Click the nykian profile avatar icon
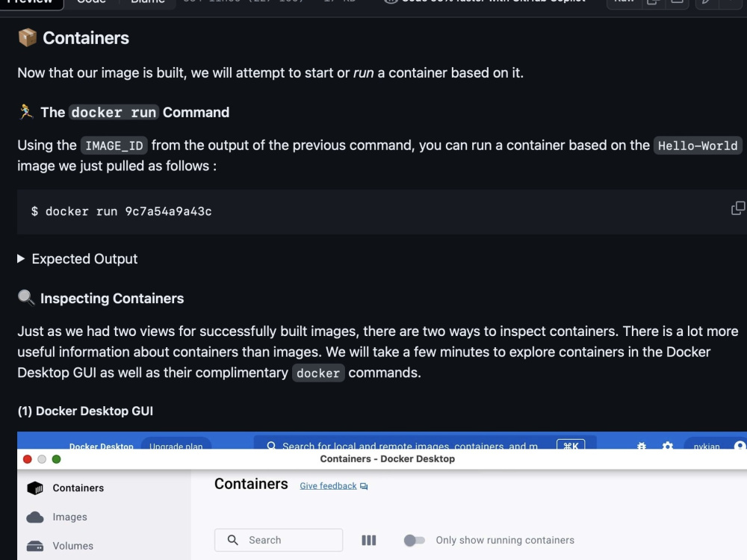Image resolution: width=747 pixels, height=560 pixels. click(738, 446)
